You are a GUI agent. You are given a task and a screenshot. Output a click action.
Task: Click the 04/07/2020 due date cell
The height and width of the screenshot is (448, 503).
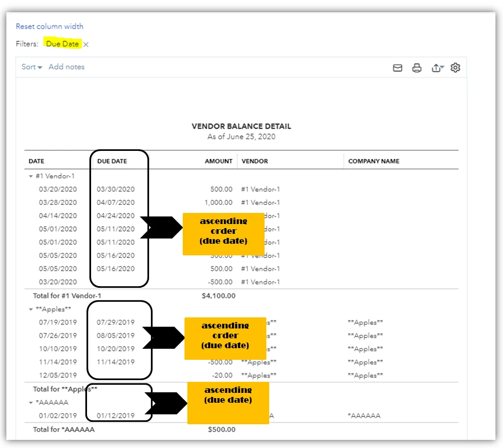point(115,203)
